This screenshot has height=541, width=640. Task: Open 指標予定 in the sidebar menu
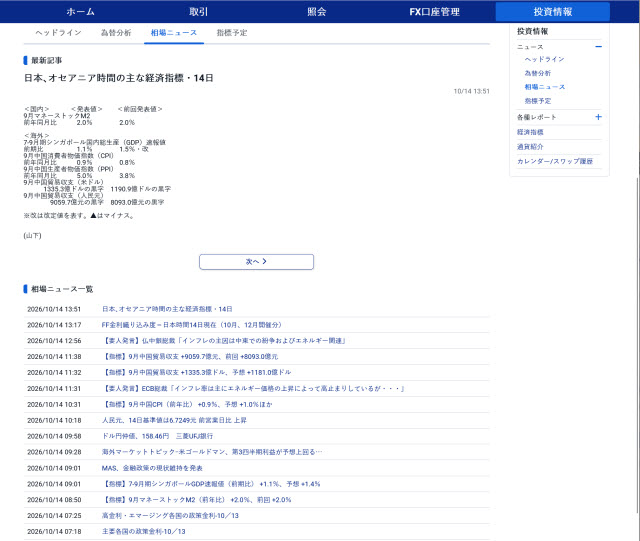[538, 101]
